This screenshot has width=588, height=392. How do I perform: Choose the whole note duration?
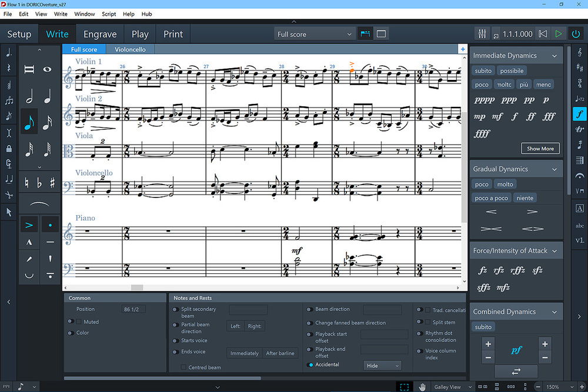48,69
